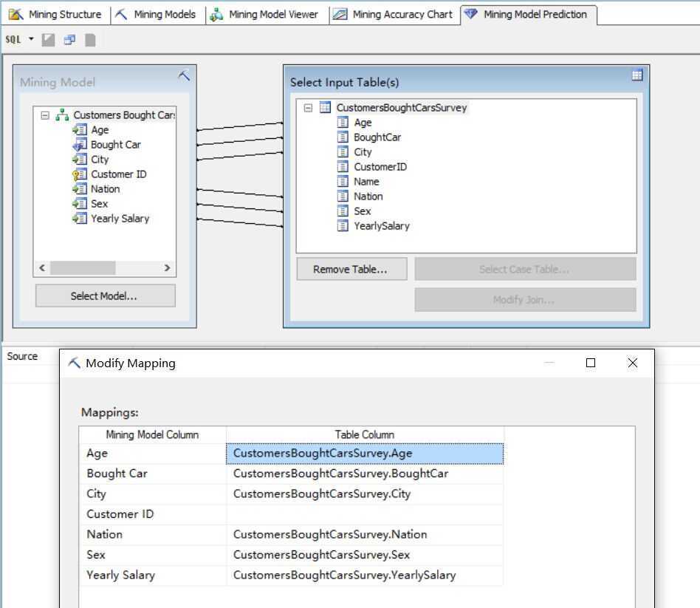Click the Mining Model Column header
This screenshot has height=608, width=700.
152,434
